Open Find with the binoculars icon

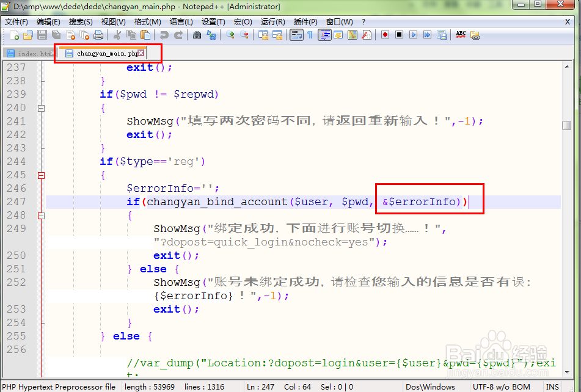pos(197,35)
